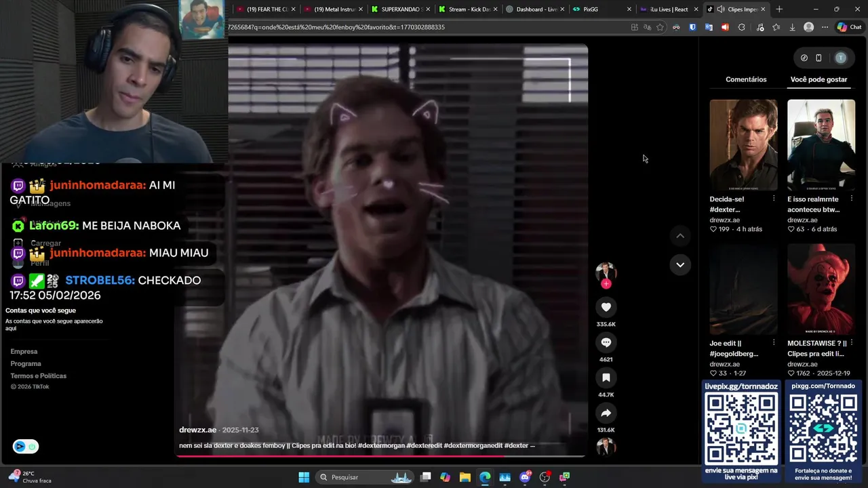Open the Windows Start menu
868x488 pixels.
[x=304, y=477]
